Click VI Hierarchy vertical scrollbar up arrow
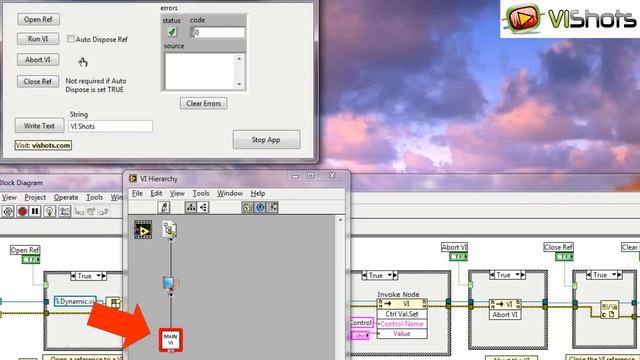The height and width of the screenshot is (360, 640). [x=340, y=220]
